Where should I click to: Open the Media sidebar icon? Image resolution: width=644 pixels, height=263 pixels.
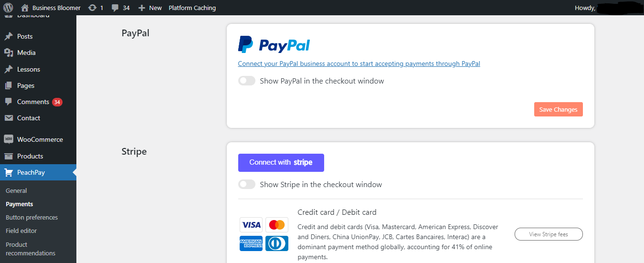tap(9, 53)
